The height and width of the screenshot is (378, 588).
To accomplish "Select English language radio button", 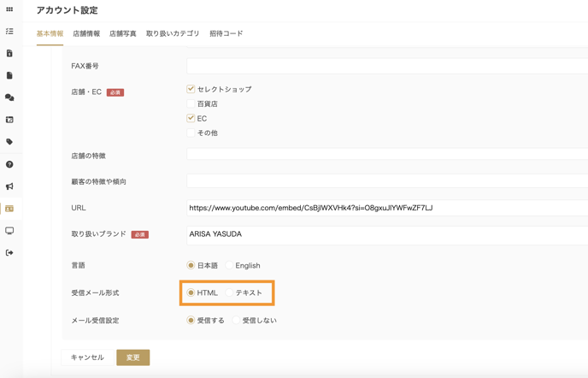I will (x=229, y=266).
